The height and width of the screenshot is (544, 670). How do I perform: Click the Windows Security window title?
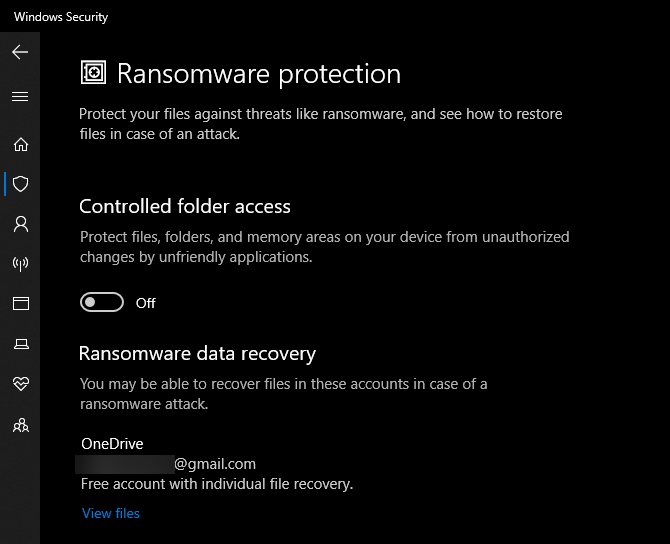61,17
